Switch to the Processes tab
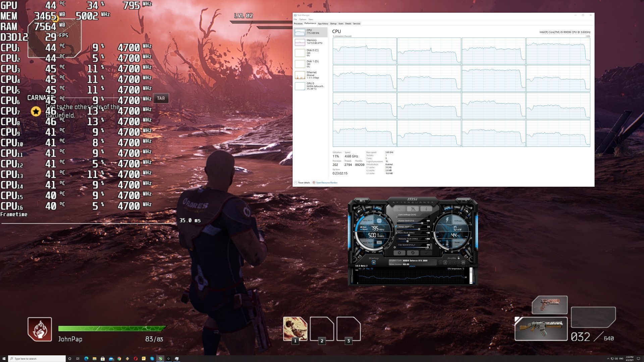The height and width of the screenshot is (362, 644). 298,23
